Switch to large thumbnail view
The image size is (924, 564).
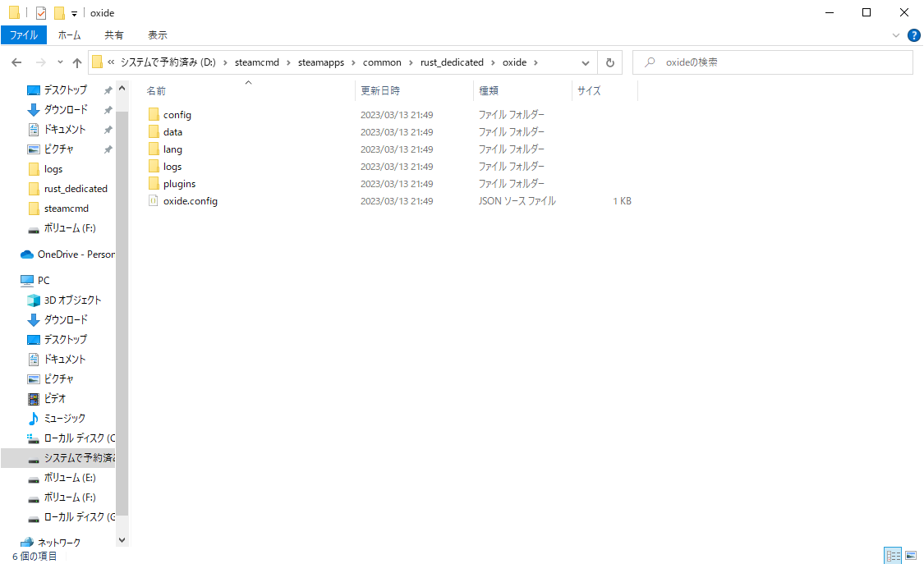coord(912,555)
